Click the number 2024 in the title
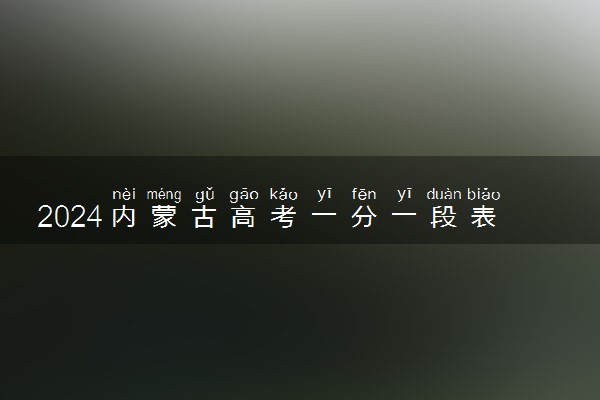The width and height of the screenshot is (600, 400). [x=70, y=217]
